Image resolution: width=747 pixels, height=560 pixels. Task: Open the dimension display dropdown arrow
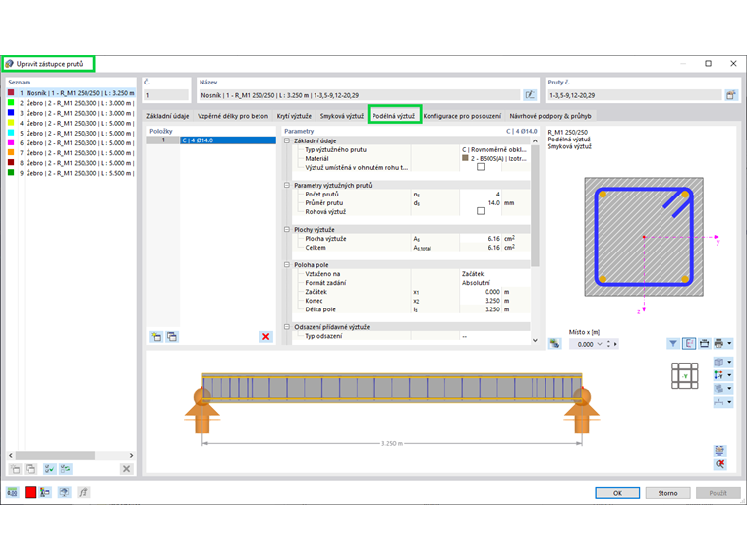(729, 402)
